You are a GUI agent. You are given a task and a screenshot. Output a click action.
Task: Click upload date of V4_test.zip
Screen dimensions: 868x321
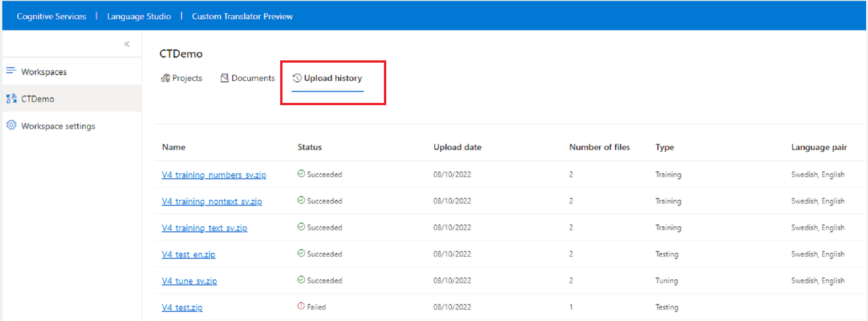coord(452,307)
